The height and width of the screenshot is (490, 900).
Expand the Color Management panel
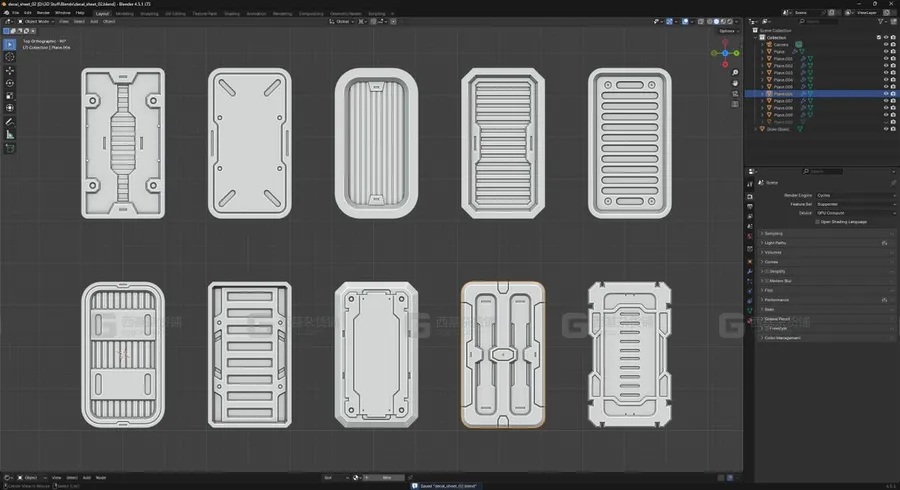click(x=782, y=337)
